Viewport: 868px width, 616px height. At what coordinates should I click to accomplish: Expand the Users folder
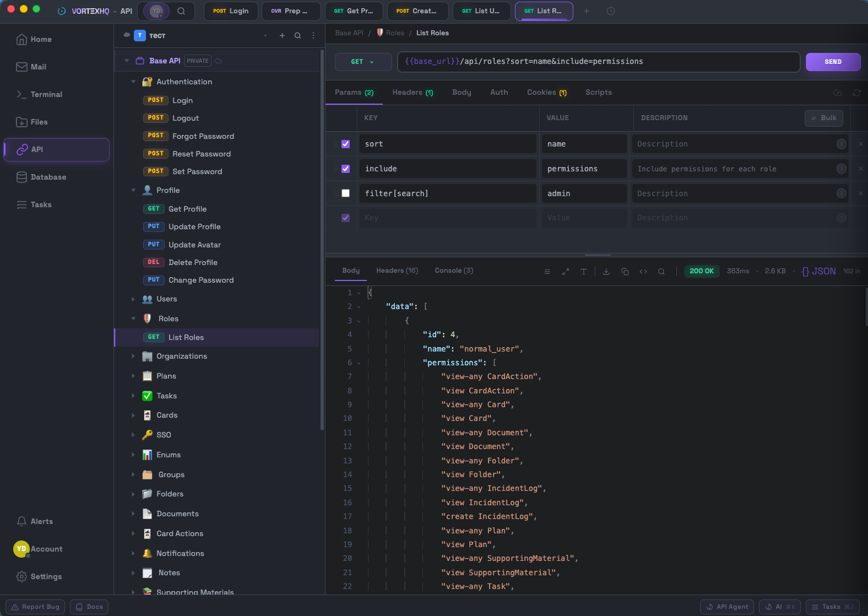coord(133,299)
